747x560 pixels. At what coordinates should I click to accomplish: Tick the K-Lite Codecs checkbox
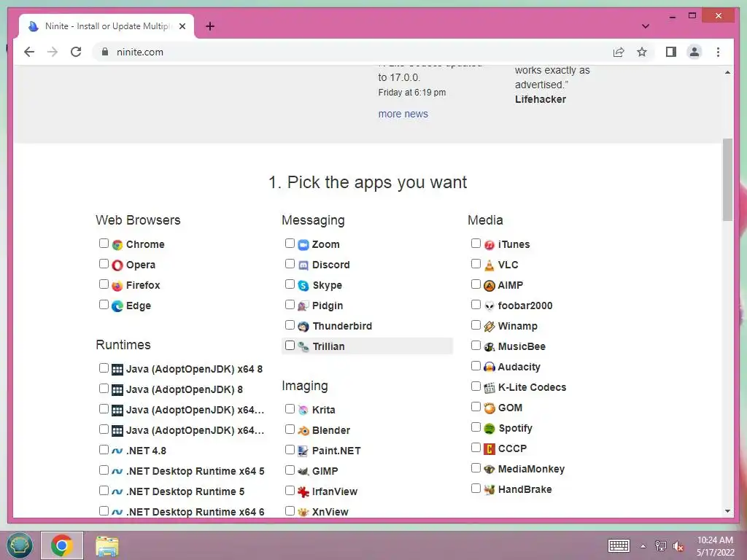point(476,386)
